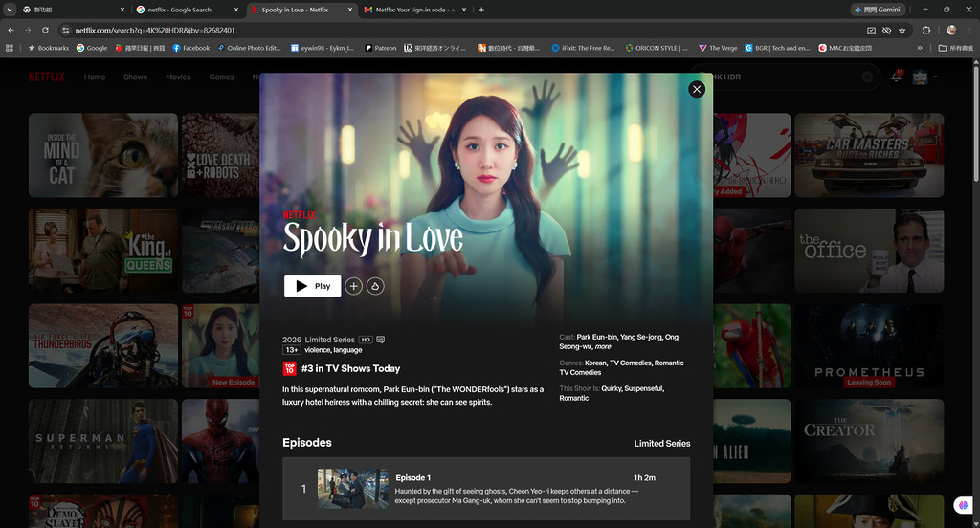This screenshot has width=980, height=528.
Task: Click the crossed-eye blocking icon in address bar
Action: [886, 30]
